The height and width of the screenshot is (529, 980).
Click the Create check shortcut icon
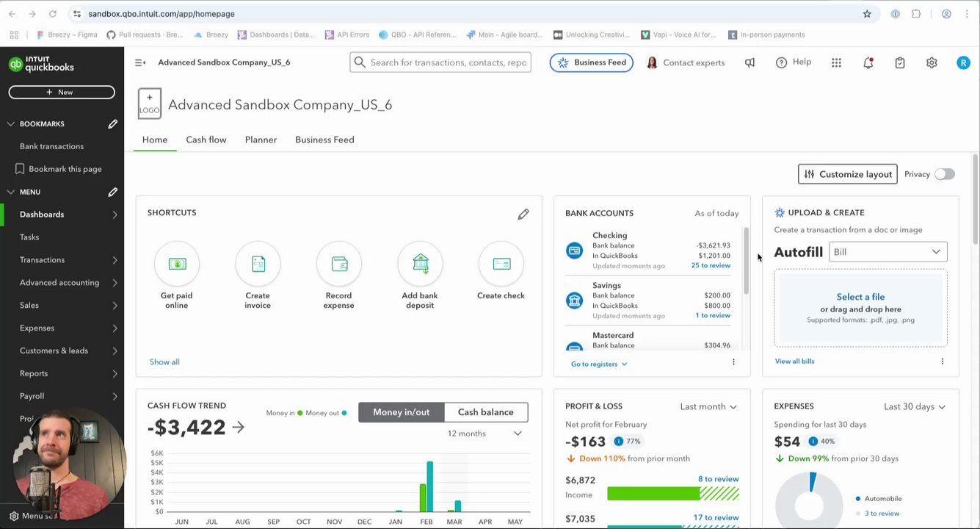tap(501, 264)
